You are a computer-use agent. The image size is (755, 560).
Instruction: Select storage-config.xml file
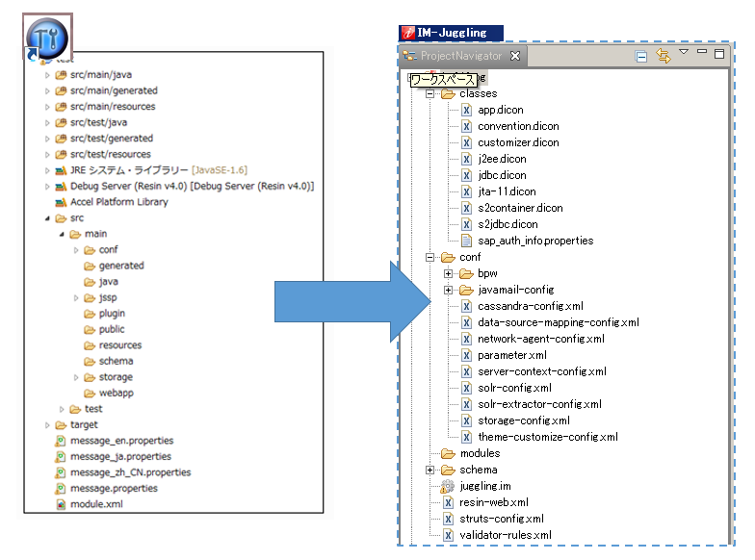[524, 421]
